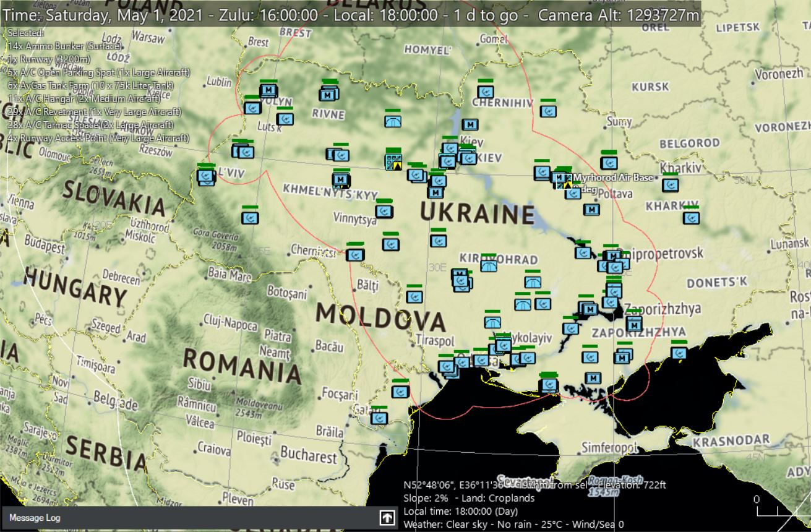
Task: Select radar icon northeast of CHERNIHIV label
Action: click(547, 111)
